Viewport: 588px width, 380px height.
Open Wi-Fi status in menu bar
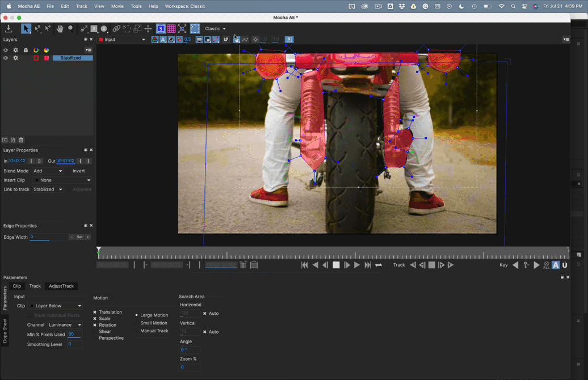pos(501,6)
